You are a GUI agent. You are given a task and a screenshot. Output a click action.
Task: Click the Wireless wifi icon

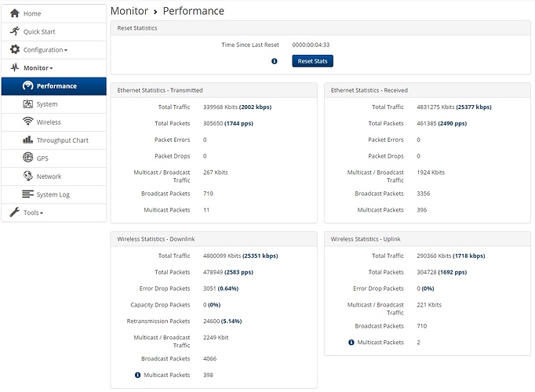28,122
